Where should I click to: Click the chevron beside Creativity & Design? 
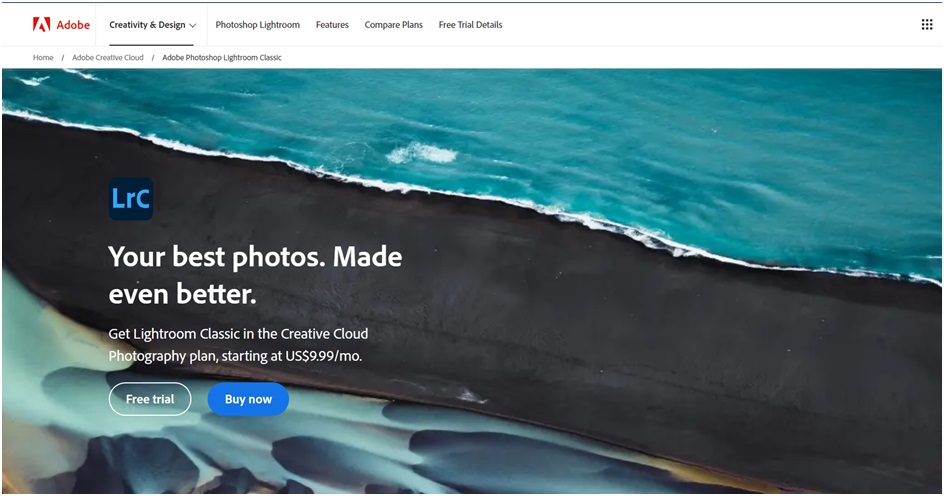pyautogui.click(x=193, y=25)
